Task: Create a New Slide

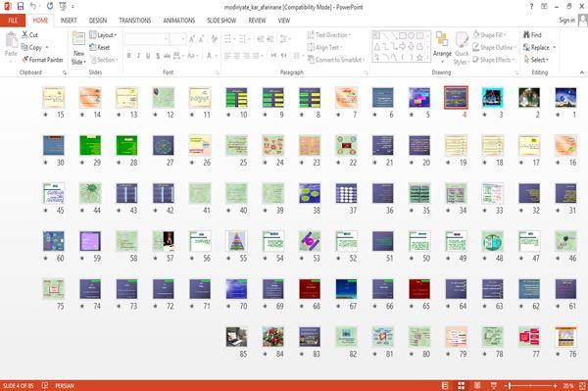Action: (78, 48)
